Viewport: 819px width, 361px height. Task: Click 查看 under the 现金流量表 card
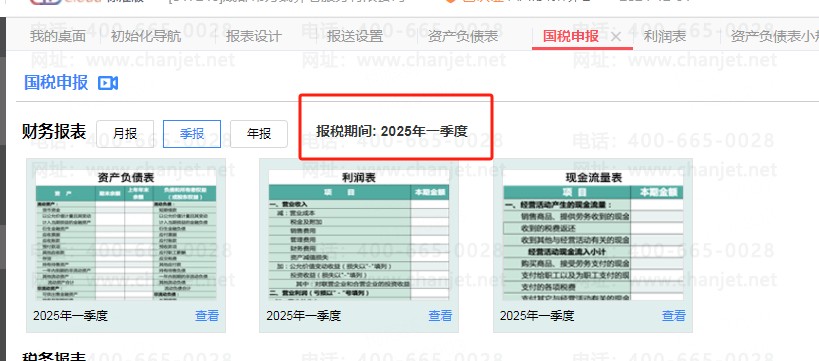(674, 316)
